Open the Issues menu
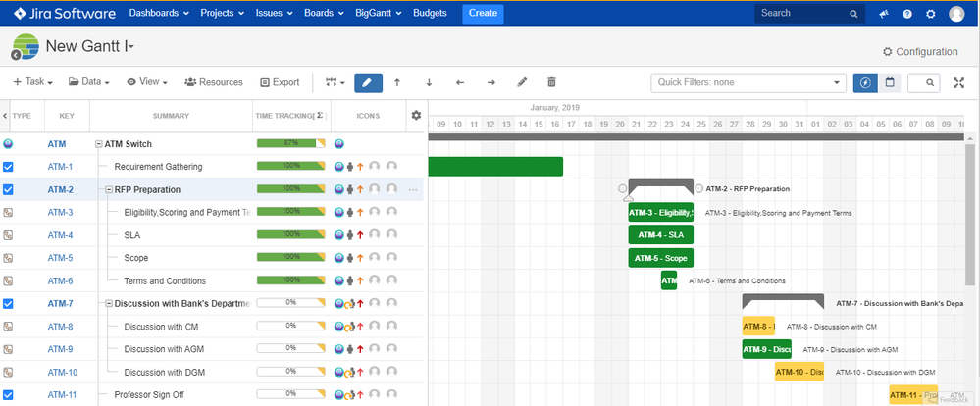 (273, 13)
